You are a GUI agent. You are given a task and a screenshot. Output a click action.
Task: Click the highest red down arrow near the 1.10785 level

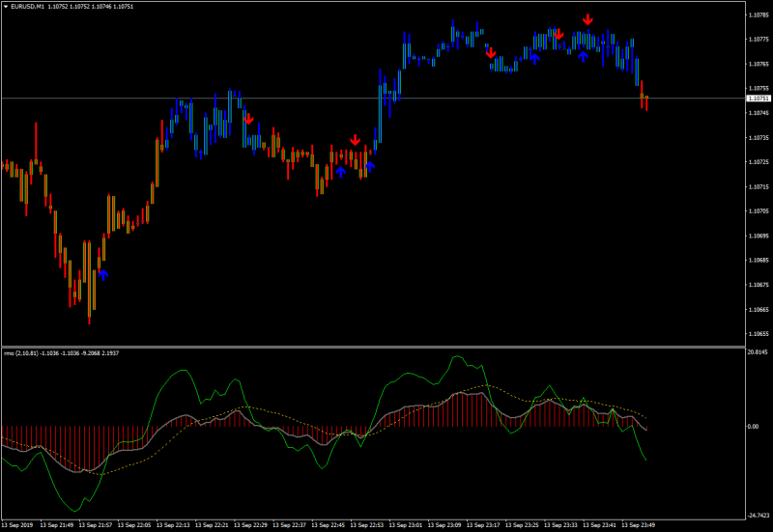587,19
